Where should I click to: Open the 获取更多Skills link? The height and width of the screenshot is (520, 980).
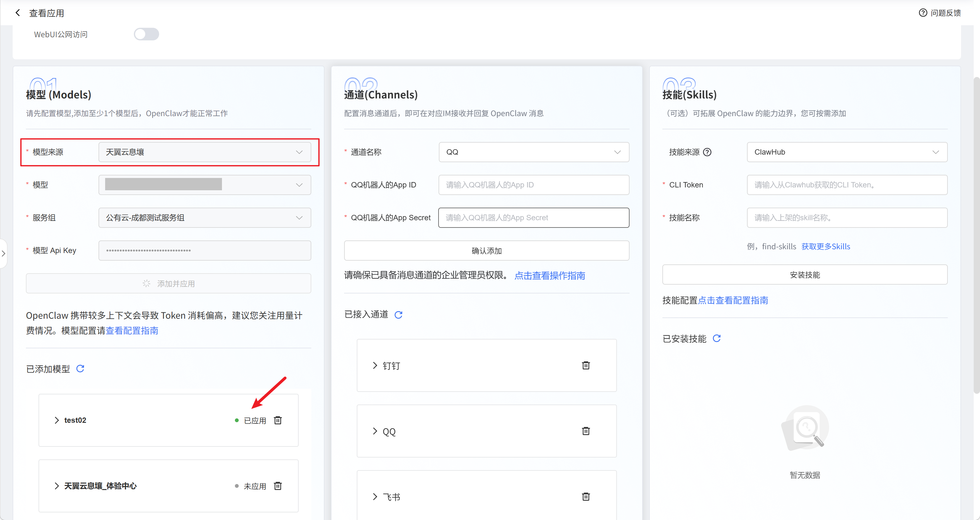pyautogui.click(x=826, y=246)
